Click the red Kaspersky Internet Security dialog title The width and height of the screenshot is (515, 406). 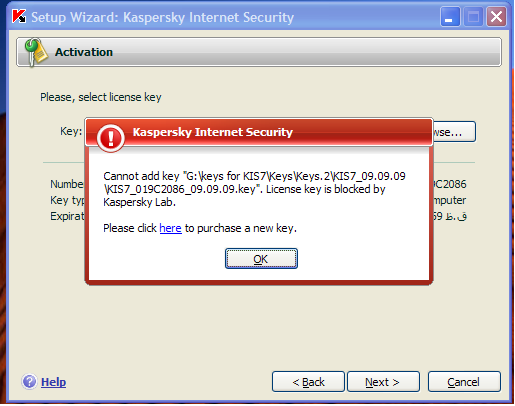[x=213, y=132]
